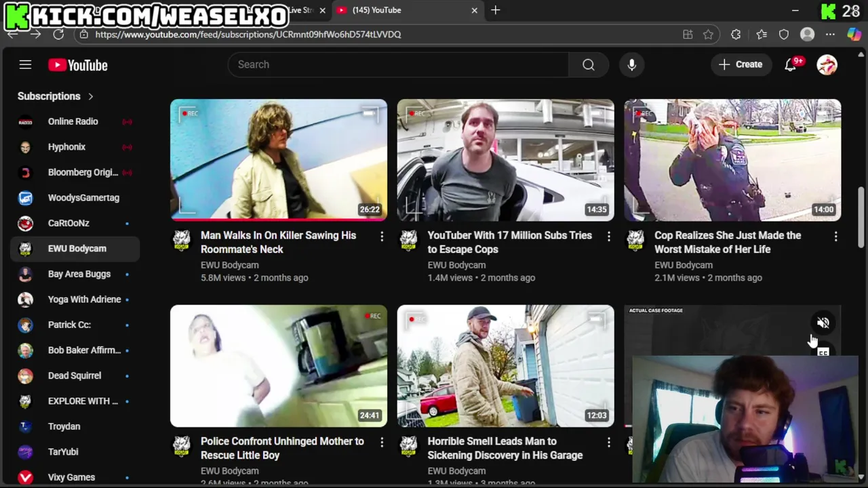Open title Cop Realizes She Just Made
Viewport: 868px width, 488px height.
coord(728,242)
